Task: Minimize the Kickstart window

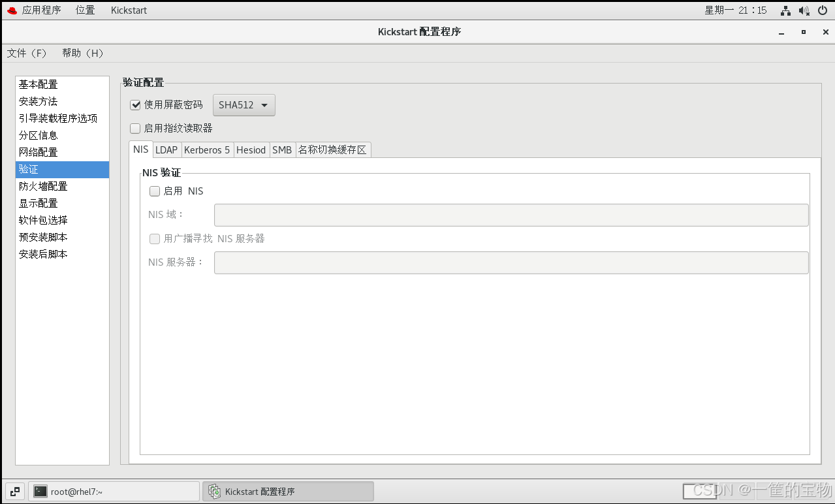Action: point(781,32)
